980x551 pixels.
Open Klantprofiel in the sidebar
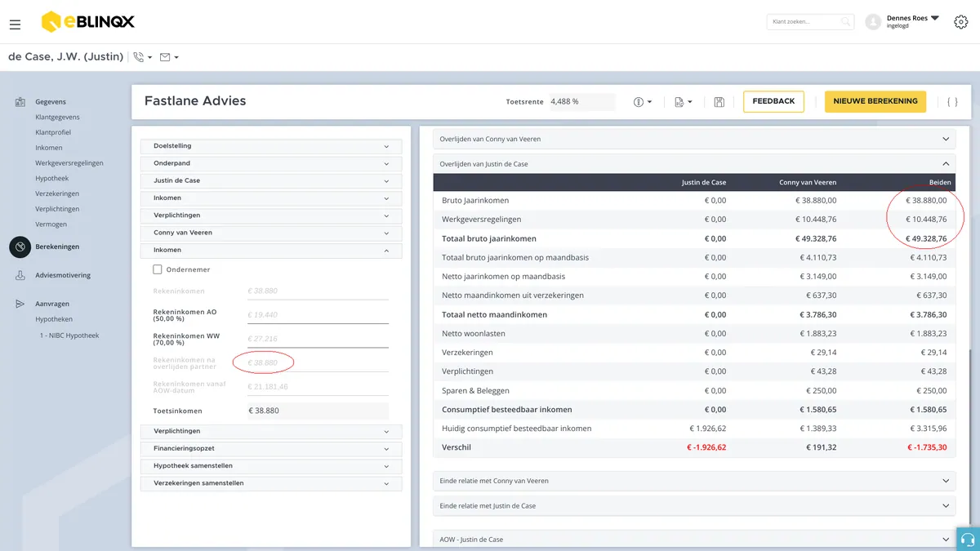53,132
